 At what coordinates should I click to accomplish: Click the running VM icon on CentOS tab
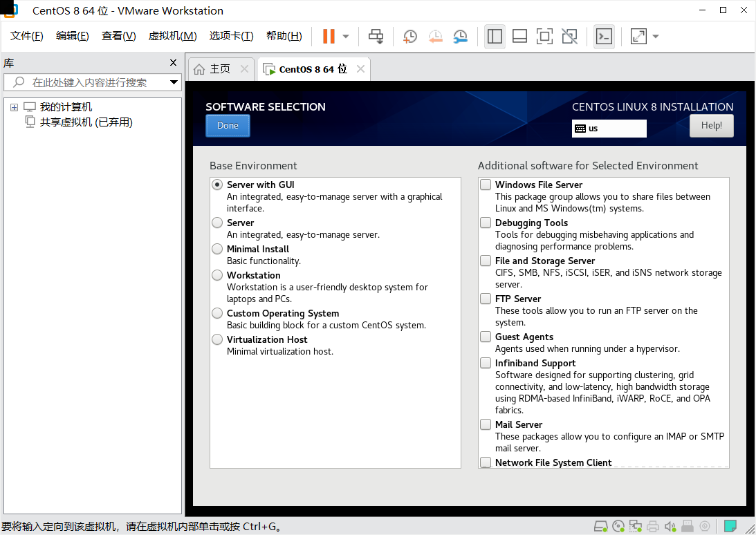pos(269,69)
